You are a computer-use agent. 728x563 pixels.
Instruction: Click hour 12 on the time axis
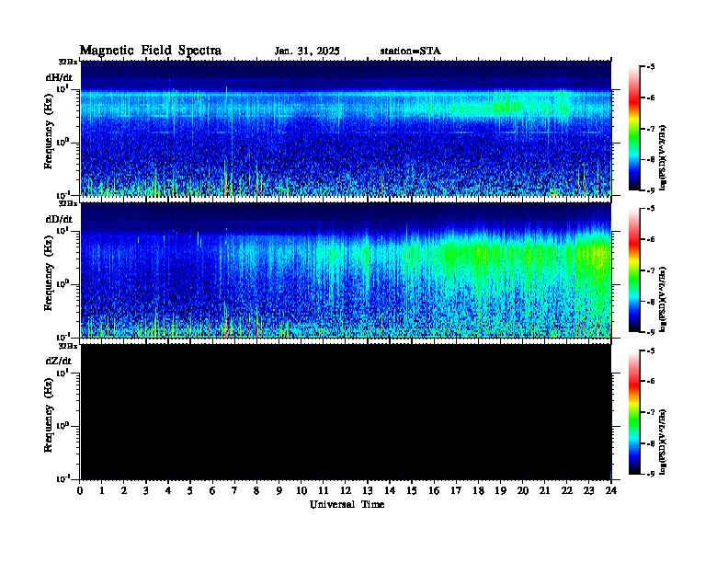[x=346, y=491]
